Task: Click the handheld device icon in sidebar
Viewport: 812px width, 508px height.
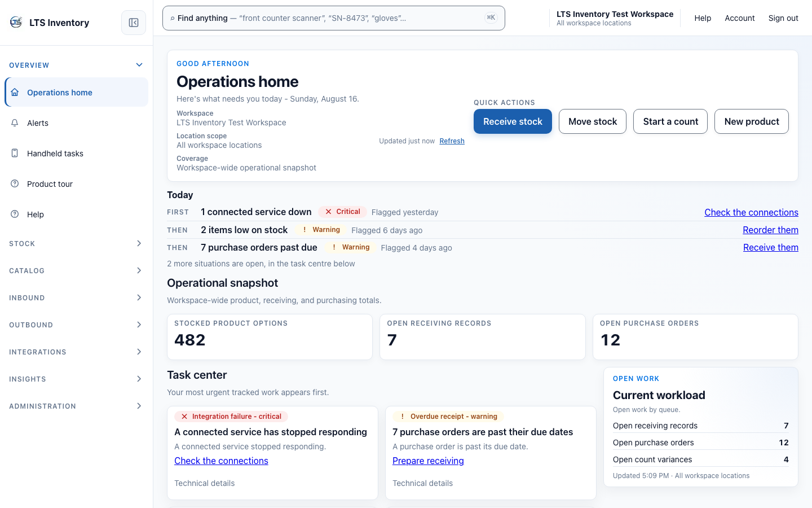Action: tap(15, 153)
